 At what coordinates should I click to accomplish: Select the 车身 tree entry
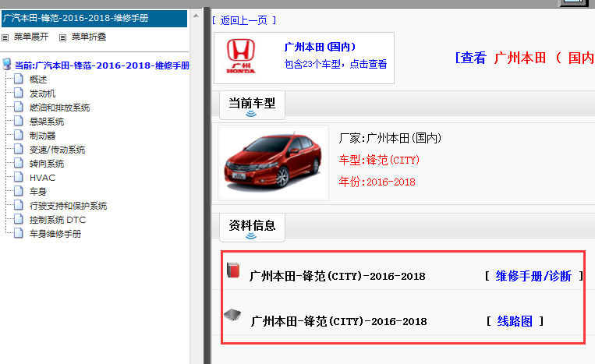(38, 192)
